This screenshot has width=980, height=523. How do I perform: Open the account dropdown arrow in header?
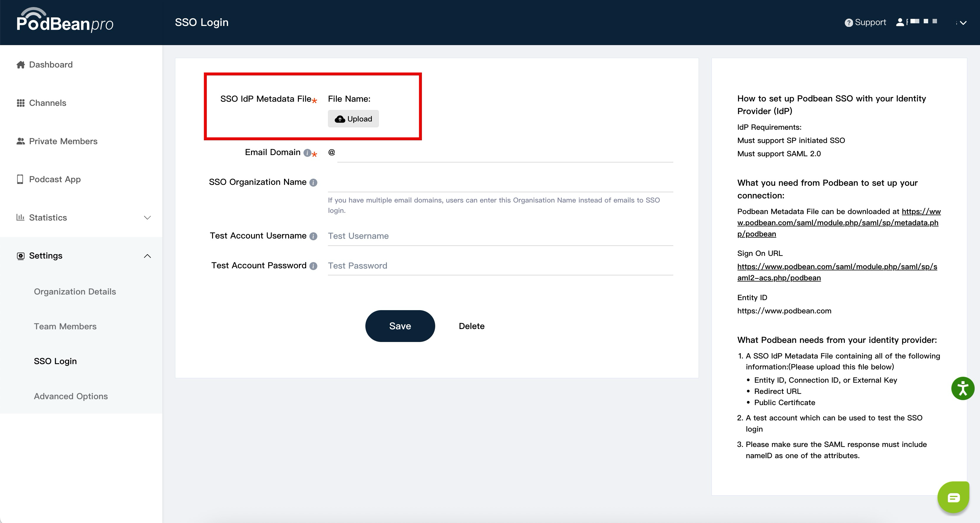(963, 23)
